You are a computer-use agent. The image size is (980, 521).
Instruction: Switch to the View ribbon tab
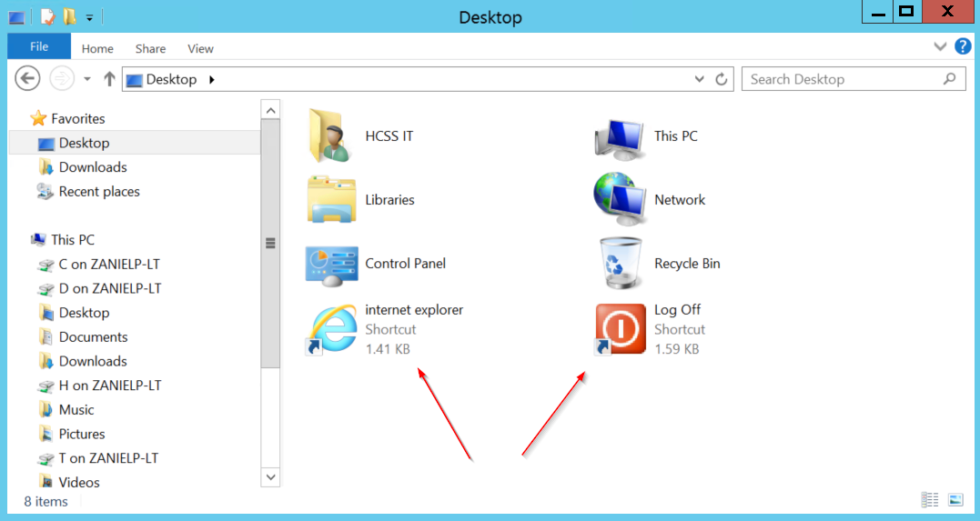200,49
